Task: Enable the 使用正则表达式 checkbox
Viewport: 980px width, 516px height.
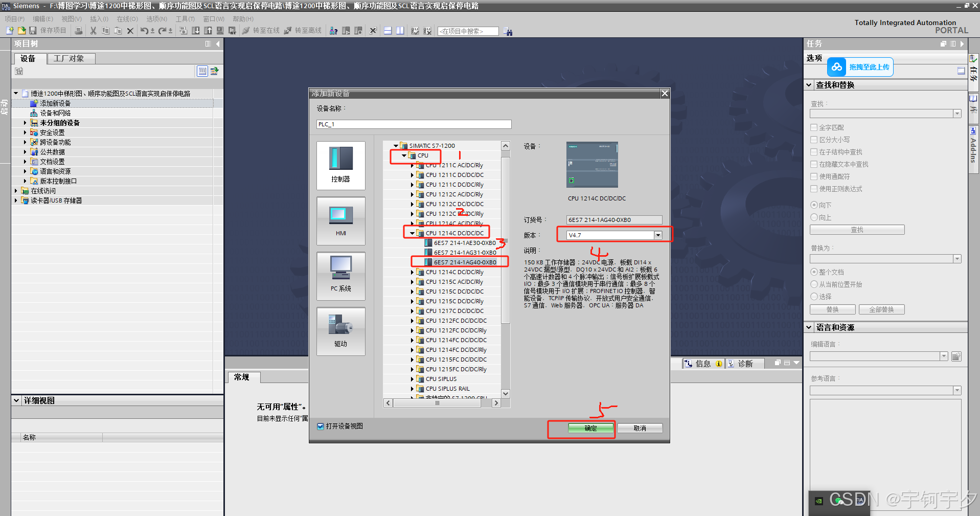Action: tap(814, 189)
